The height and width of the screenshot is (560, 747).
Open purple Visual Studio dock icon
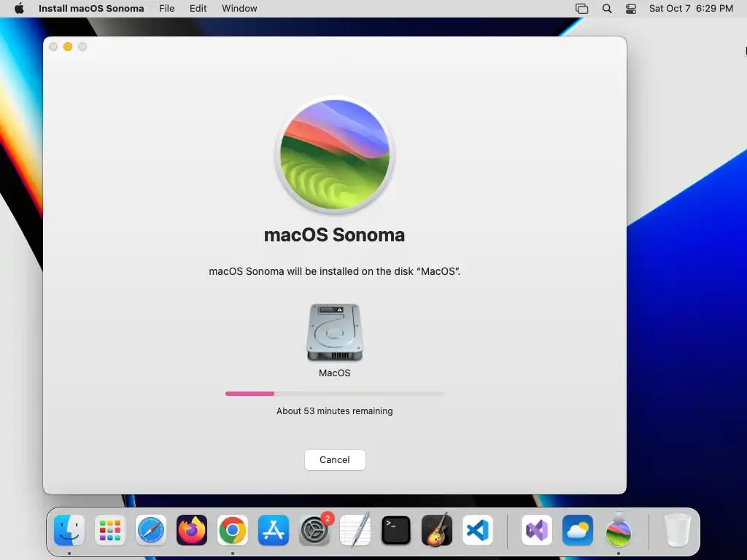click(537, 530)
